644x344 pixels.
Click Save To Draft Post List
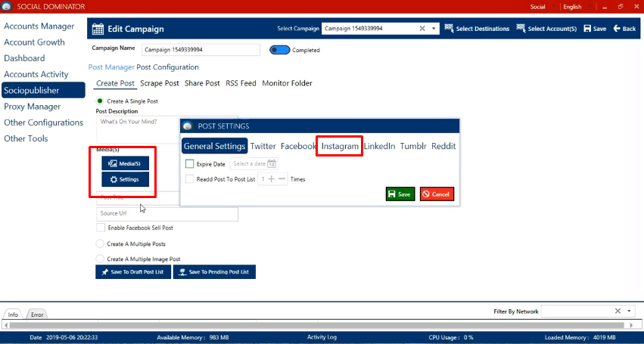pos(133,271)
